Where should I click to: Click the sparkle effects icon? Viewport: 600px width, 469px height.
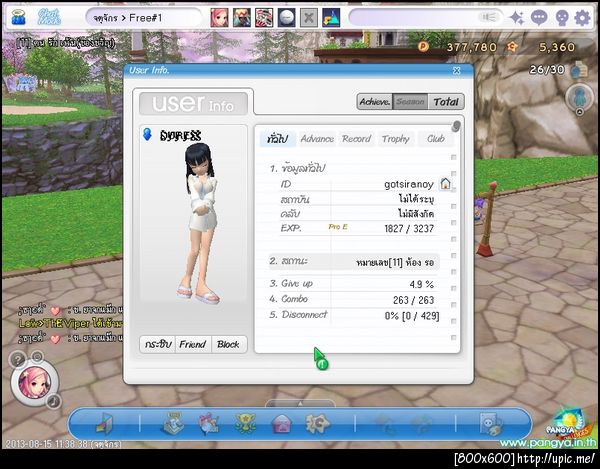coord(517,18)
